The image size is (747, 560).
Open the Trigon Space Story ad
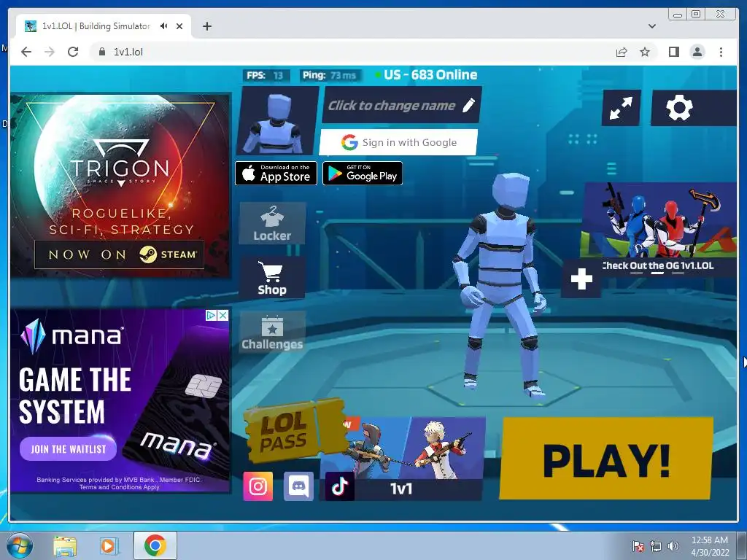click(120, 186)
